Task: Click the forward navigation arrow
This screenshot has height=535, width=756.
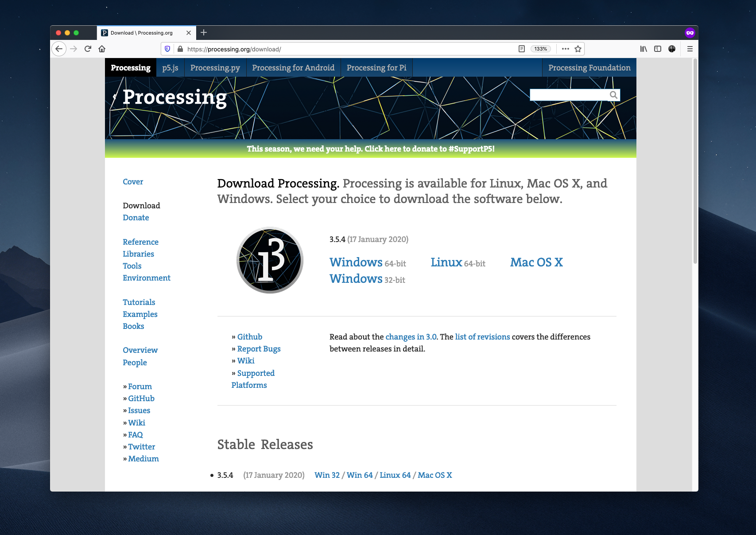Action: 74,49
